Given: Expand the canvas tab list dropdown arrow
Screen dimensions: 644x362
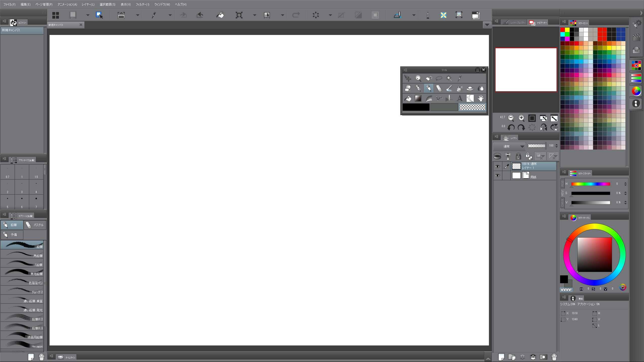Looking at the screenshot, I should [x=487, y=25].
